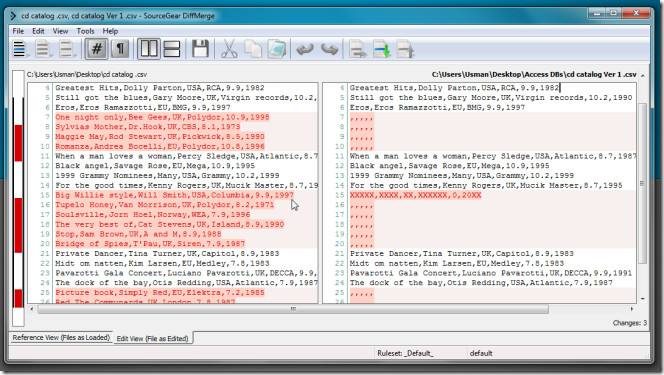Click left line 'Romanza,Andrea Bocelli'
The width and height of the screenshot is (664, 375).
(x=160, y=146)
